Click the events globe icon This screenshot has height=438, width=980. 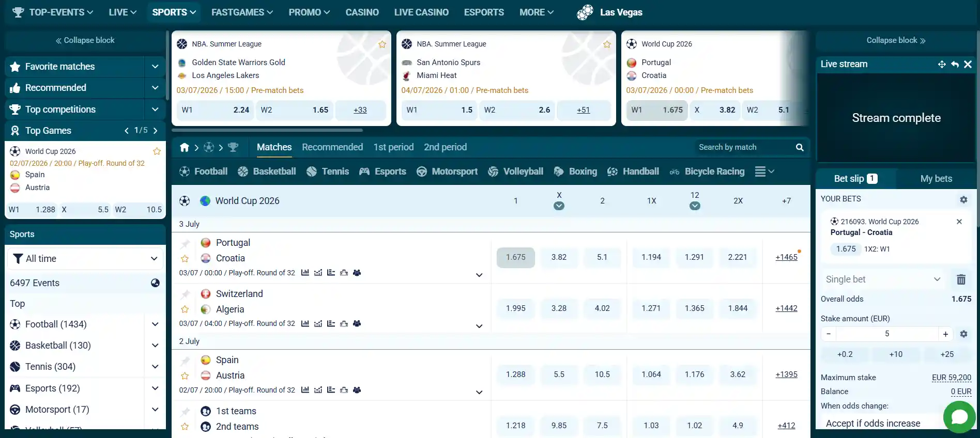(155, 283)
